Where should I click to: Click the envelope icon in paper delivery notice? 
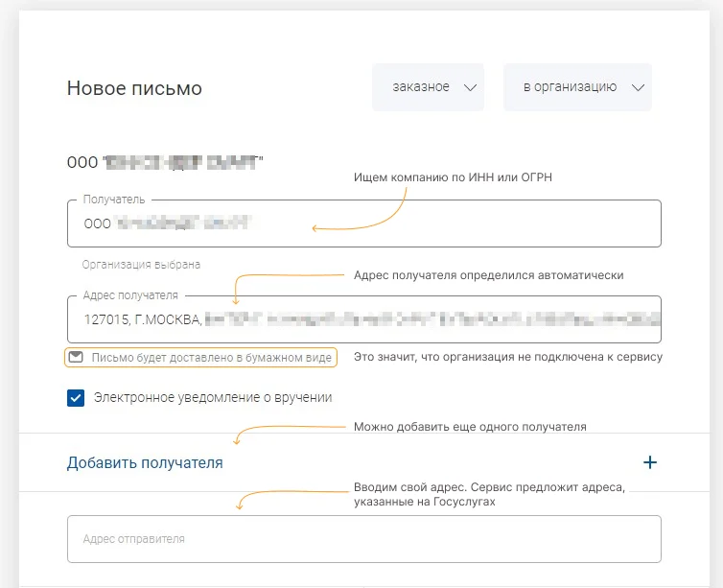coord(76,358)
